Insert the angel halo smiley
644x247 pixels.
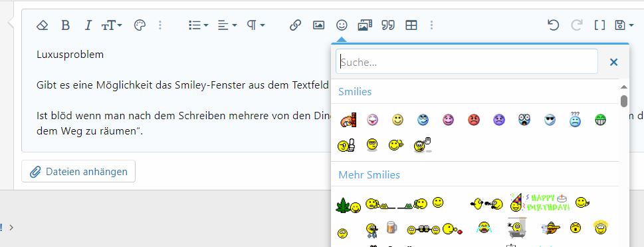[600, 227]
